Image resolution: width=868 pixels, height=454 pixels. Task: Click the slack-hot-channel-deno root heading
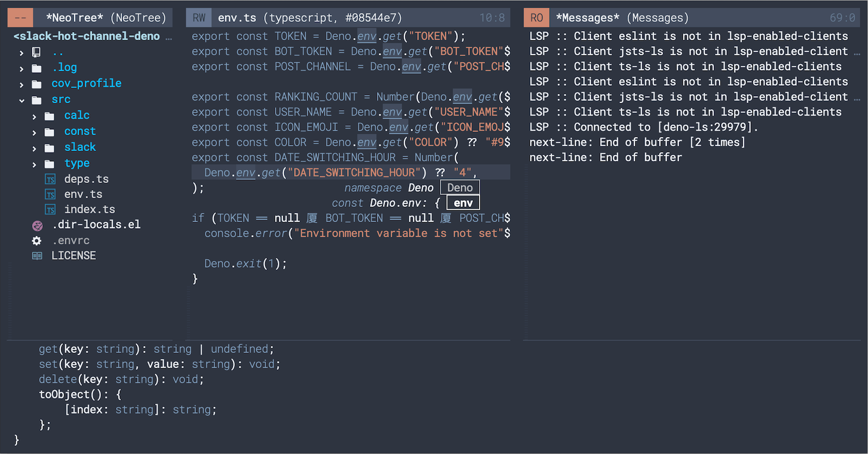[87, 36]
